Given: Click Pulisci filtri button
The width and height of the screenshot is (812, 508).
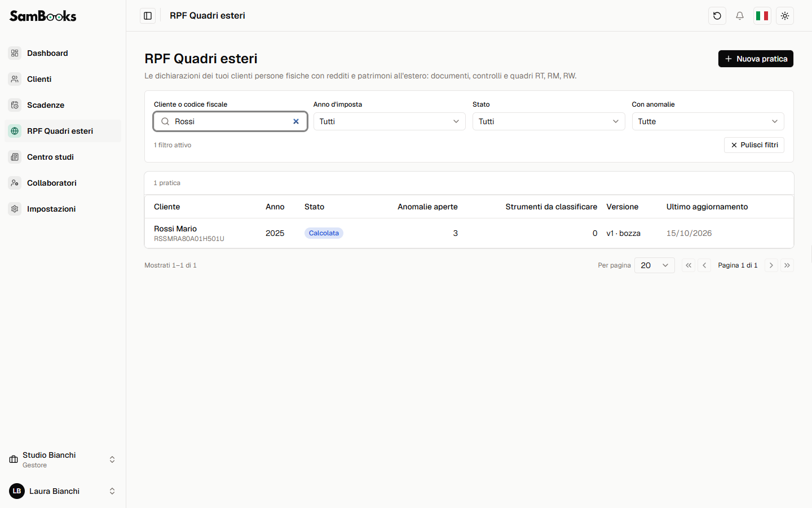Looking at the screenshot, I should 754,145.
